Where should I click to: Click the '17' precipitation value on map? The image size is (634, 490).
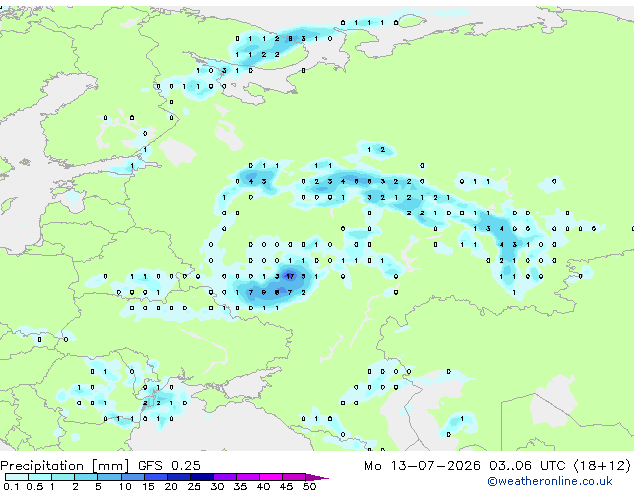(290, 276)
